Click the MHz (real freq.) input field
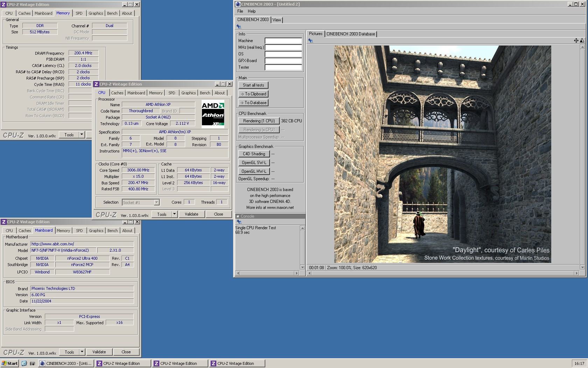This screenshot has height=368, width=588. pos(283,47)
